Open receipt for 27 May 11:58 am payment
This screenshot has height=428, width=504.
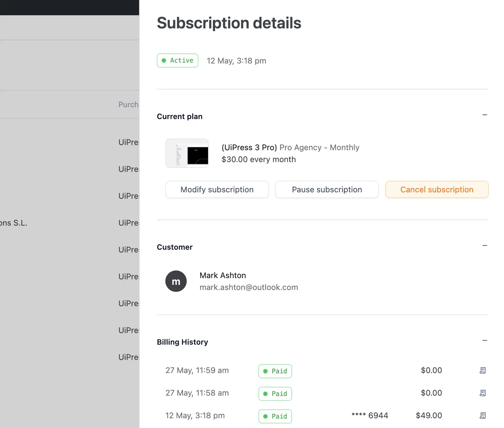(482, 393)
